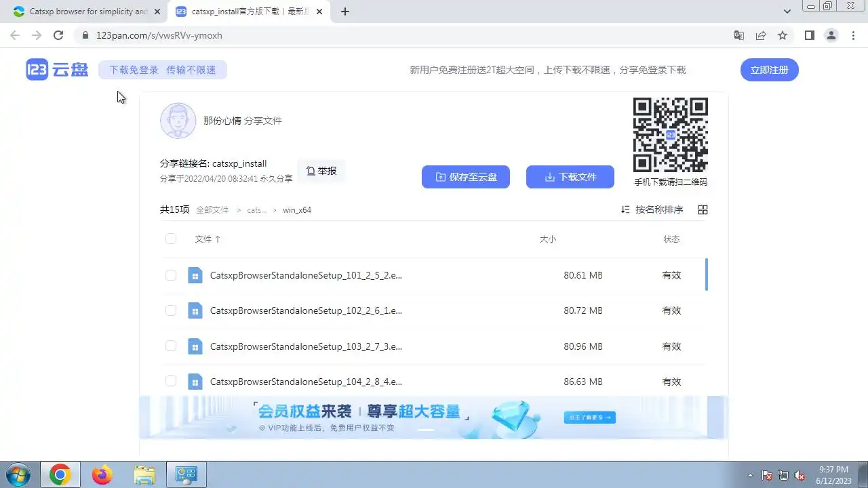Click the QR code image

pyautogui.click(x=671, y=135)
